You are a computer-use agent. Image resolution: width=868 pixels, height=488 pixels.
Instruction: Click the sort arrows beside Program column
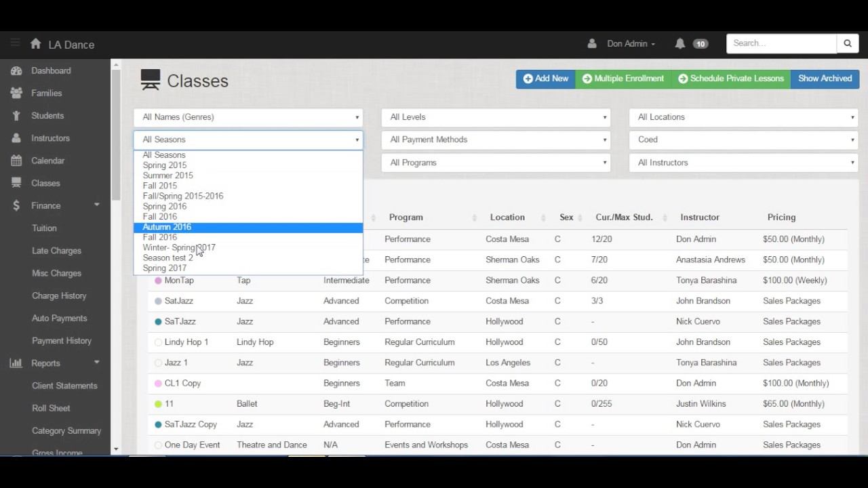pos(474,218)
